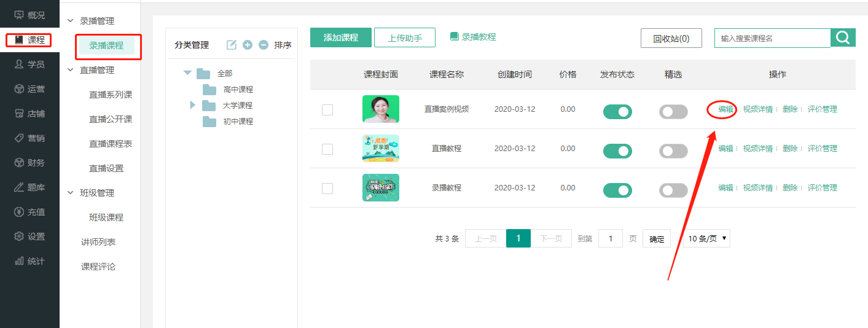Open 直播公开课 submenu item
Viewport: 868px width, 328px height.
click(111, 119)
